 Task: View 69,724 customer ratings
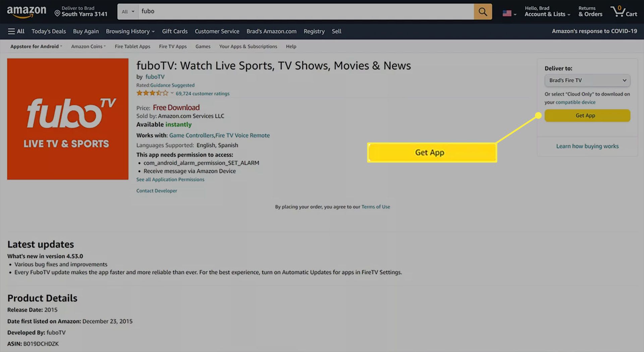click(x=203, y=94)
